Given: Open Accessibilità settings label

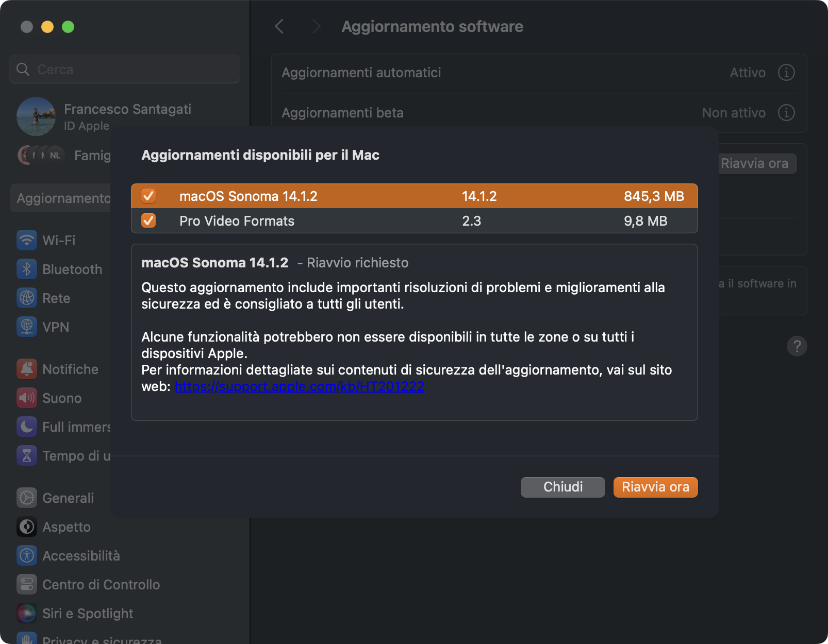Looking at the screenshot, I should 81,556.
